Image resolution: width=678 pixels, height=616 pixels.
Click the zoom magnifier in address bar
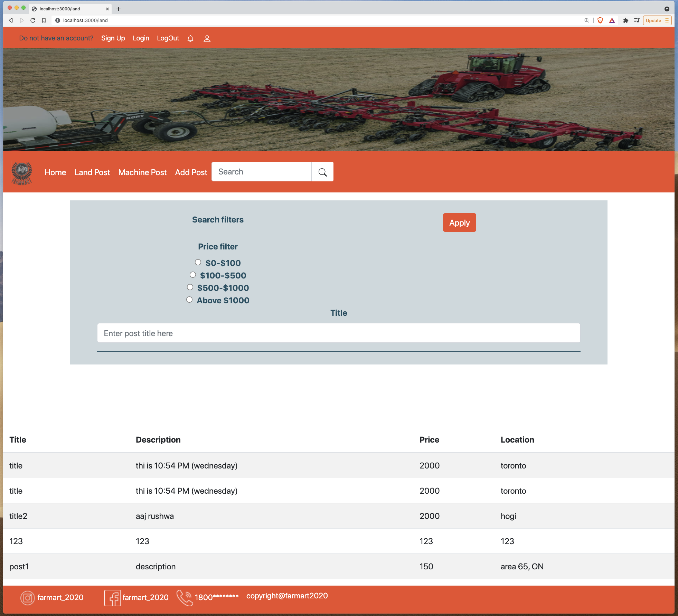[587, 20]
